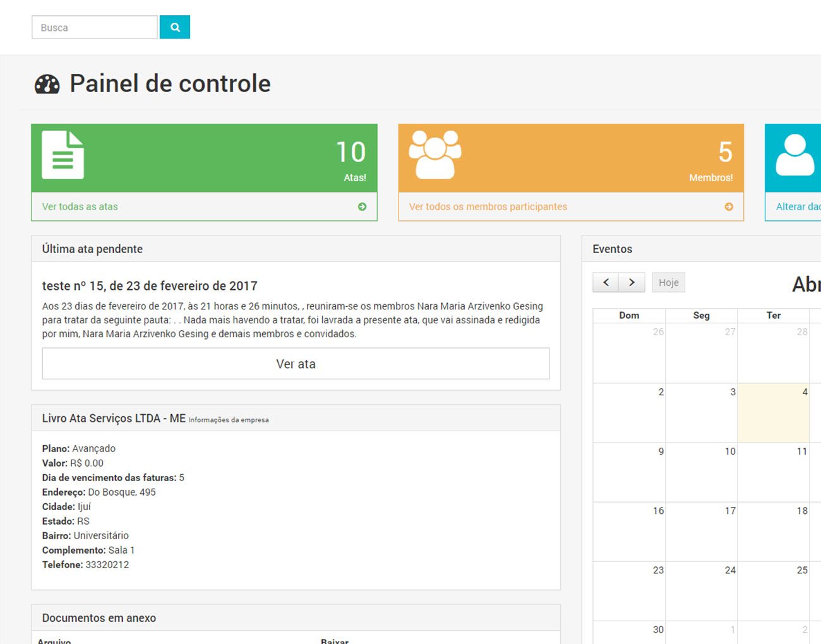Click the Hoje button

pos(669,282)
